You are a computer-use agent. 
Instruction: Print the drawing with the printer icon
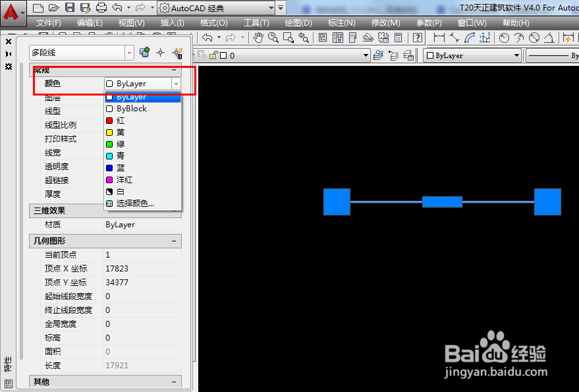(101, 7)
